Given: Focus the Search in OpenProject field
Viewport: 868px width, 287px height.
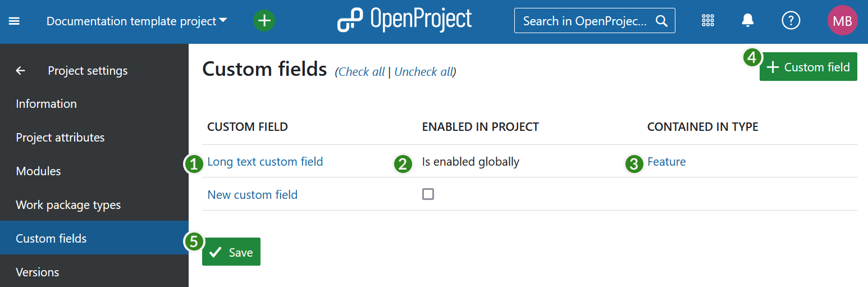Looking at the screenshot, I should tap(587, 21).
